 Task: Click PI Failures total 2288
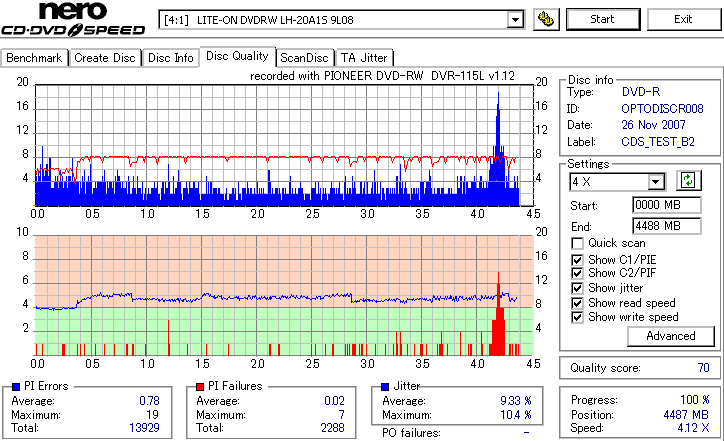point(332,428)
